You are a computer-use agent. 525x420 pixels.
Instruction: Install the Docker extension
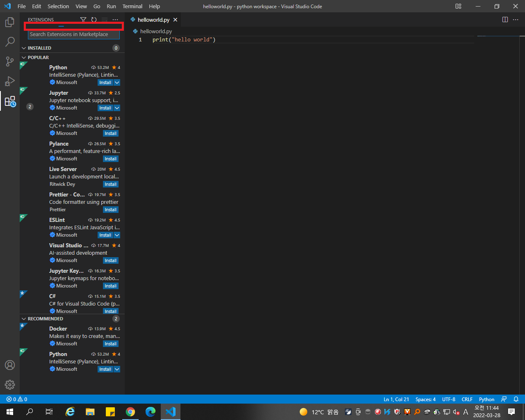(110, 344)
